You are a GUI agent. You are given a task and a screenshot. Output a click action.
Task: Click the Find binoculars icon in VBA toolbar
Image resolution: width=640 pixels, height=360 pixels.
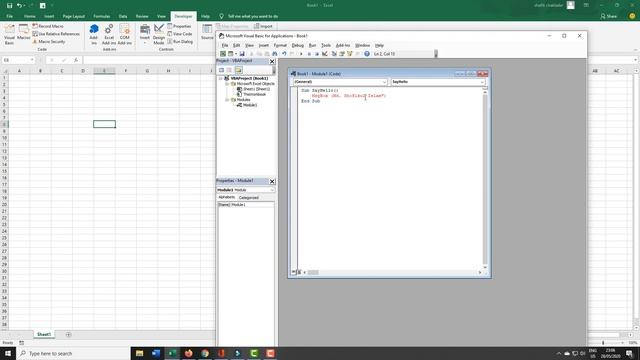pos(275,54)
